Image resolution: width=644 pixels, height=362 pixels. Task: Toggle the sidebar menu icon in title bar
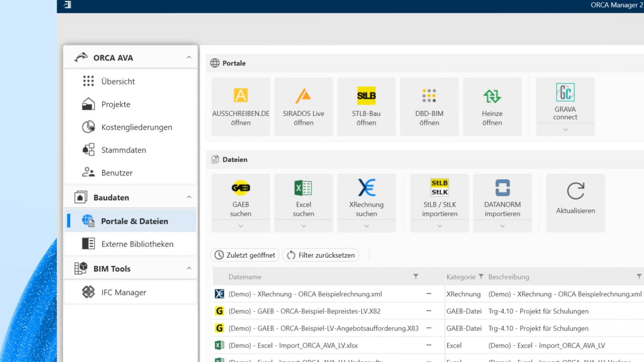(x=67, y=5)
